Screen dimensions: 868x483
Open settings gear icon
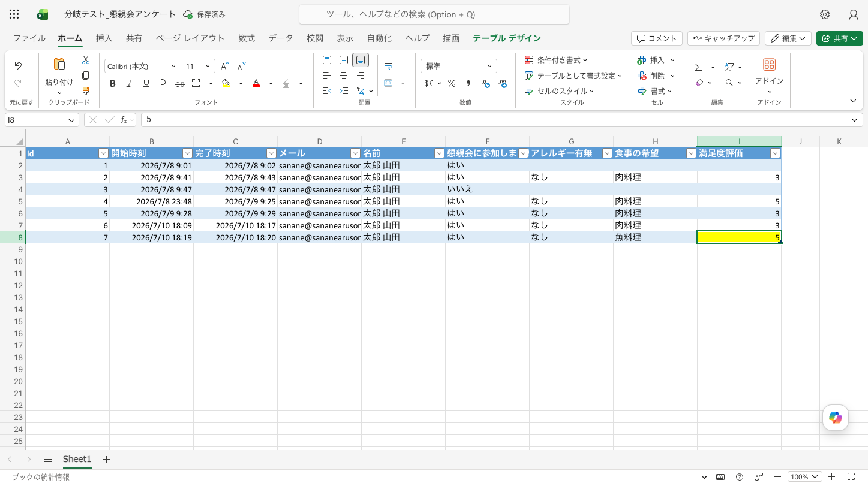click(x=825, y=14)
